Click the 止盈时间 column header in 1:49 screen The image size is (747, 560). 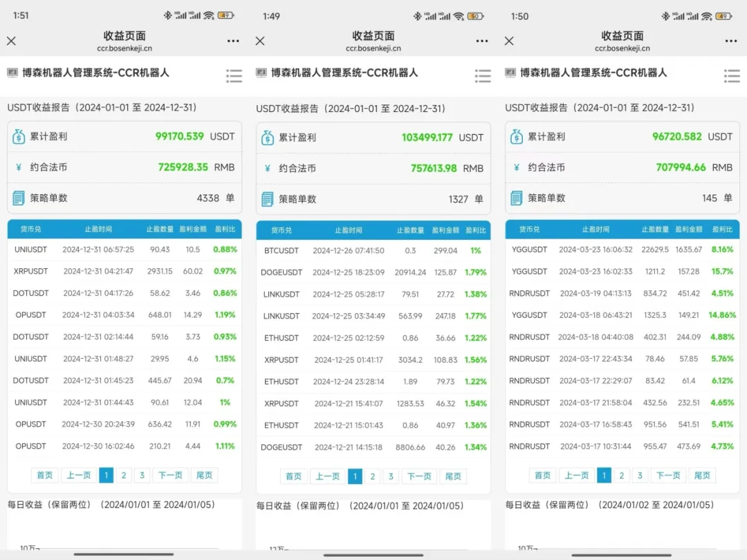(348, 230)
